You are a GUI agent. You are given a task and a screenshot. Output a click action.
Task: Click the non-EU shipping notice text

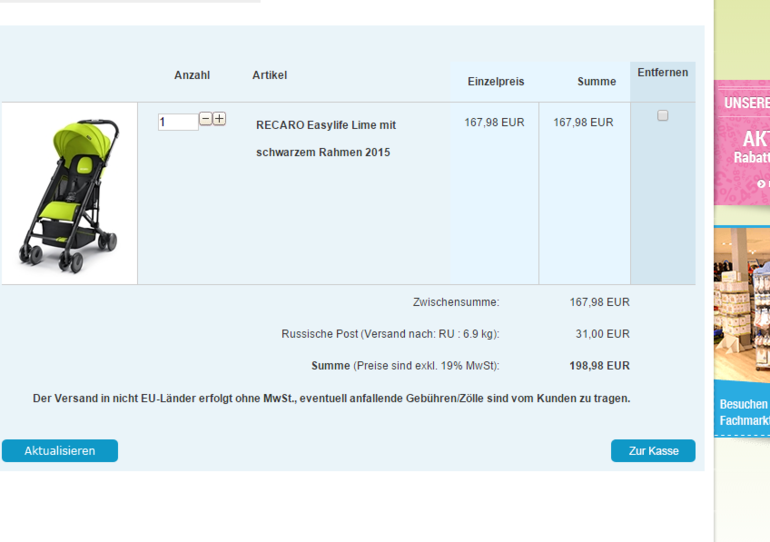(331, 398)
